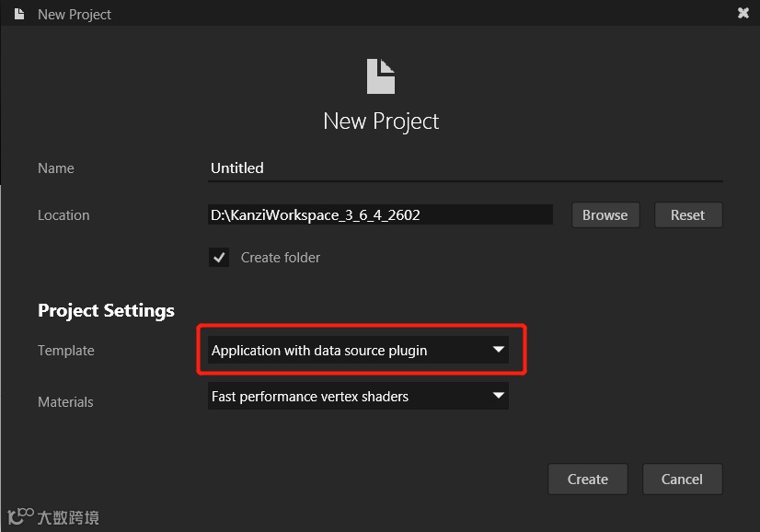Image resolution: width=760 pixels, height=532 pixels.
Task: Click the Template label
Action: click(x=66, y=351)
